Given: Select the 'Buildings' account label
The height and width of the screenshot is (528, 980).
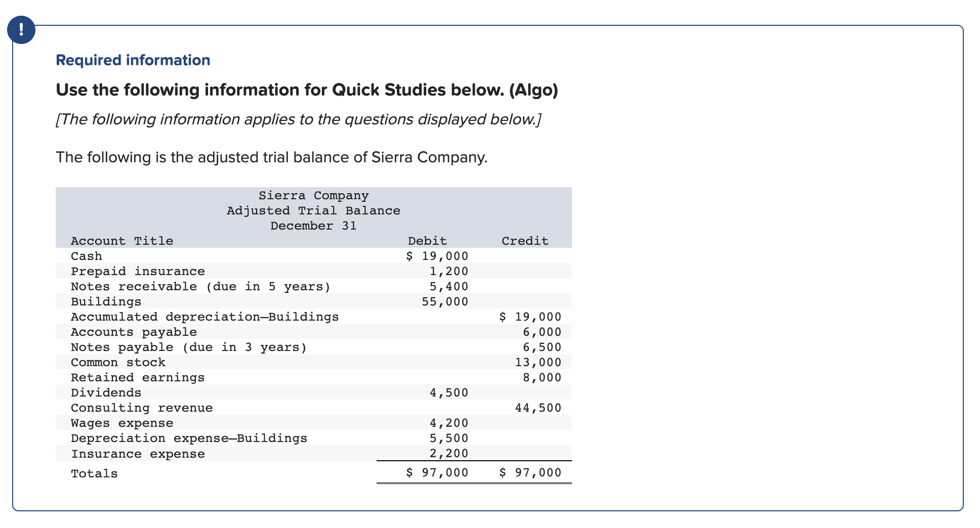Looking at the screenshot, I should [106, 302].
